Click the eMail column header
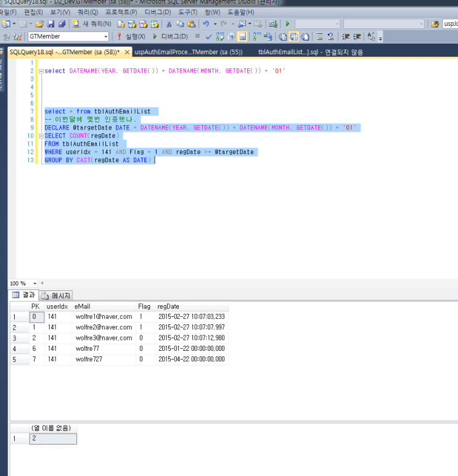Screen dimensions: 458x476 pyautogui.click(x=104, y=306)
